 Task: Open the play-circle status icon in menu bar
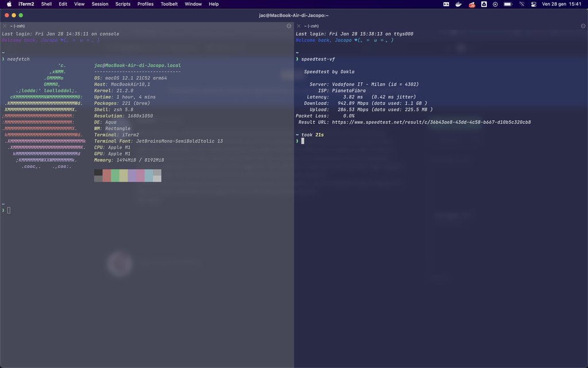[x=496, y=4]
